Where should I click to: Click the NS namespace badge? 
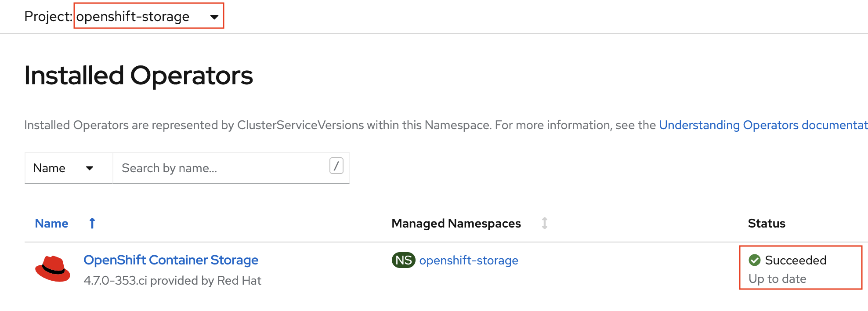pos(403,260)
